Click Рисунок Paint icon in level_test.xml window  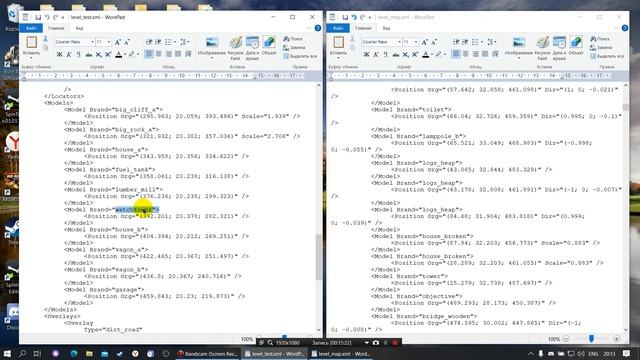click(236, 42)
